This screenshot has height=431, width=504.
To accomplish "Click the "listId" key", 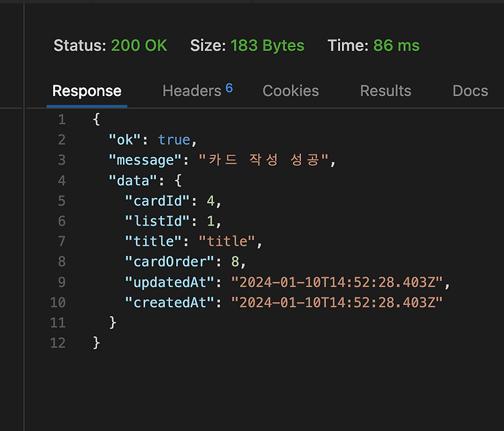I will (157, 222).
